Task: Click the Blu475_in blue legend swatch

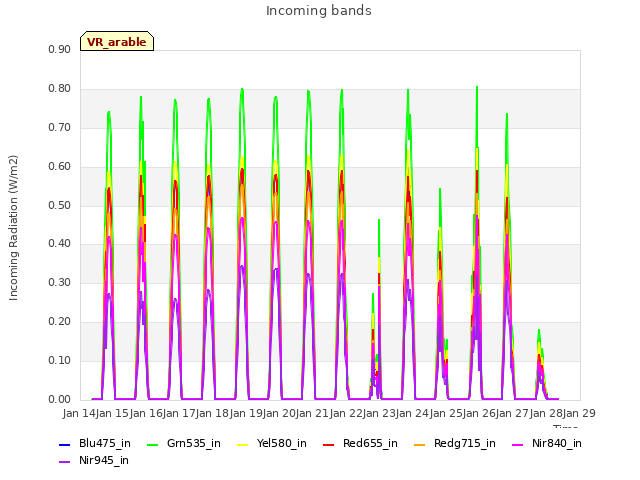Action: click(64, 444)
